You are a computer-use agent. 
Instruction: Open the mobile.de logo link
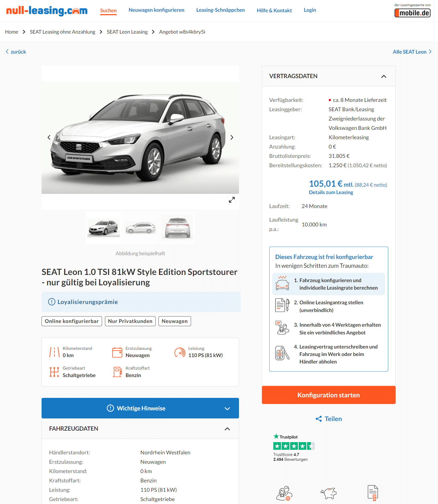tap(412, 13)
